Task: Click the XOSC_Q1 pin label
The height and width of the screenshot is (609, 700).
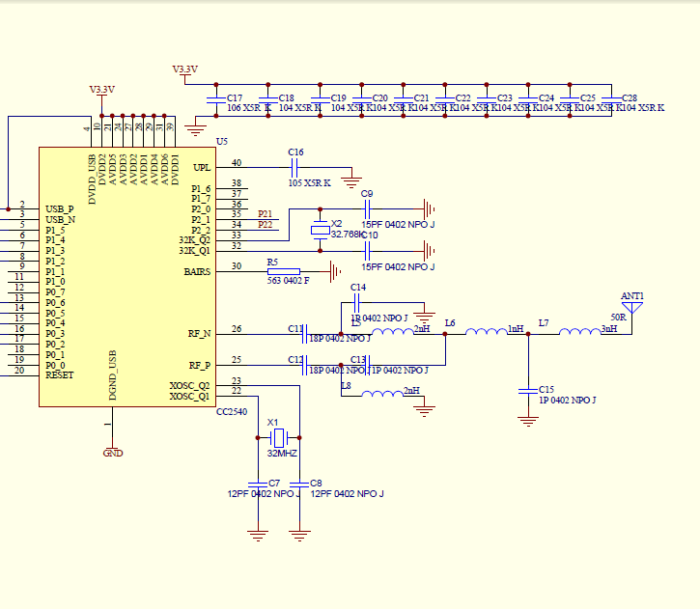Action: 189,396
